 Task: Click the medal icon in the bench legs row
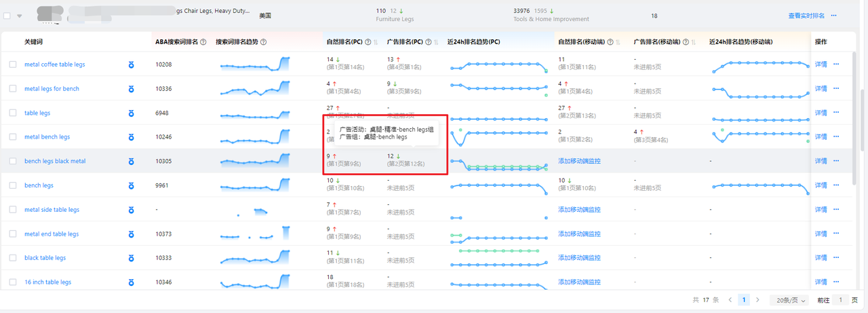pos(132,185)
